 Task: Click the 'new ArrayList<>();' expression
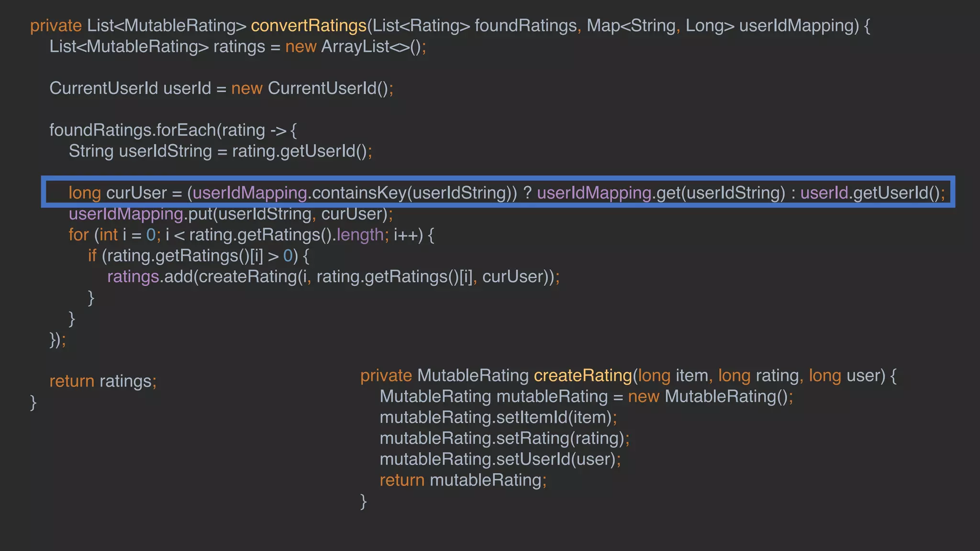pos(356,47)
